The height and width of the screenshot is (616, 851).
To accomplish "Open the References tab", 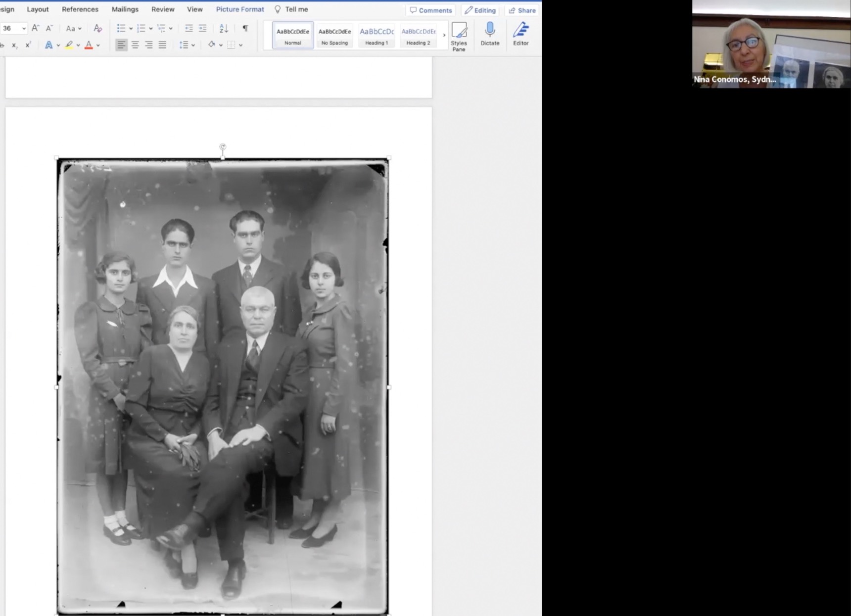I will tap(80, 9).
